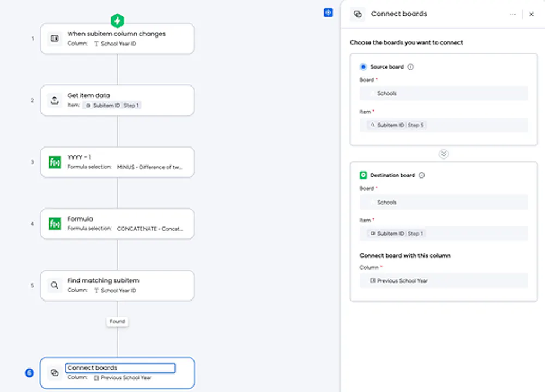Click the Find matching subitem search icon
The width and height of the screenshot is (545, 392).
click(x=55, y=285)
